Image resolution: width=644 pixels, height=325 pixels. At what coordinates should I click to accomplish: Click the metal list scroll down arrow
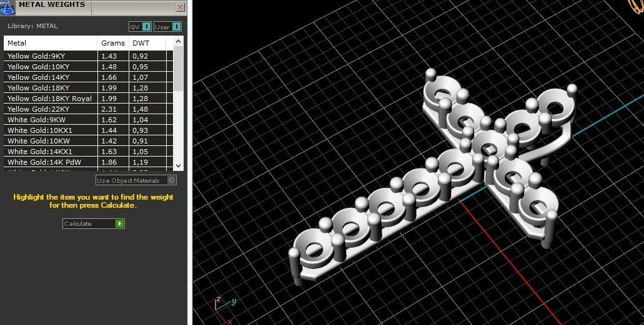(178, 165)
